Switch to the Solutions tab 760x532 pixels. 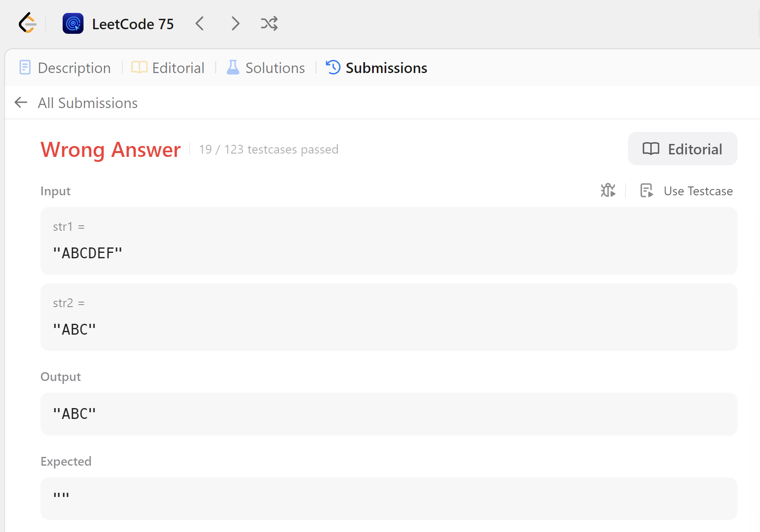266,68
